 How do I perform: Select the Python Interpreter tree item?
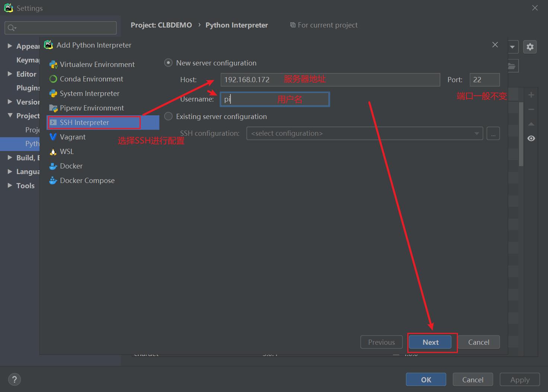(20, 144)
